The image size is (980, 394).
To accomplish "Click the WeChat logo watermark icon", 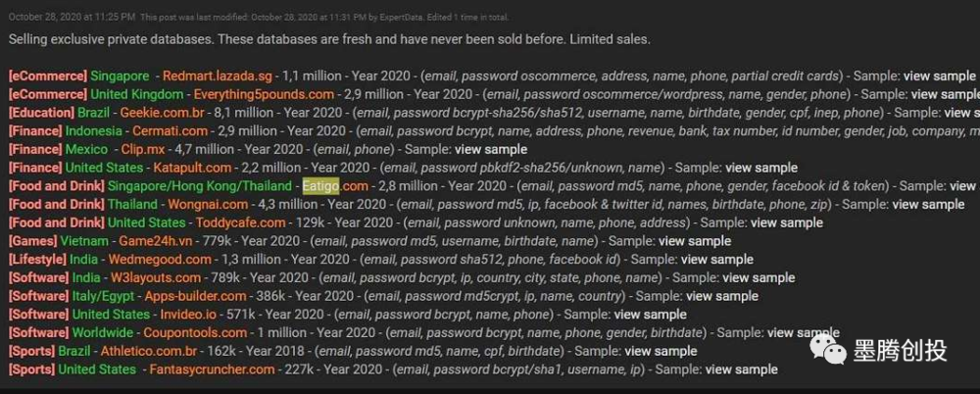I will pyautogui.click(x=829, y=350).
